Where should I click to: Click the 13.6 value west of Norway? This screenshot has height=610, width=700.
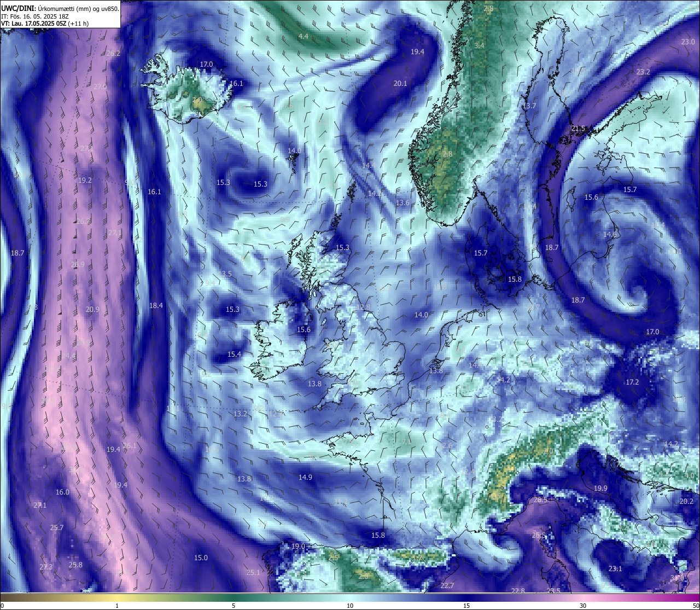[x=402, y=203]
